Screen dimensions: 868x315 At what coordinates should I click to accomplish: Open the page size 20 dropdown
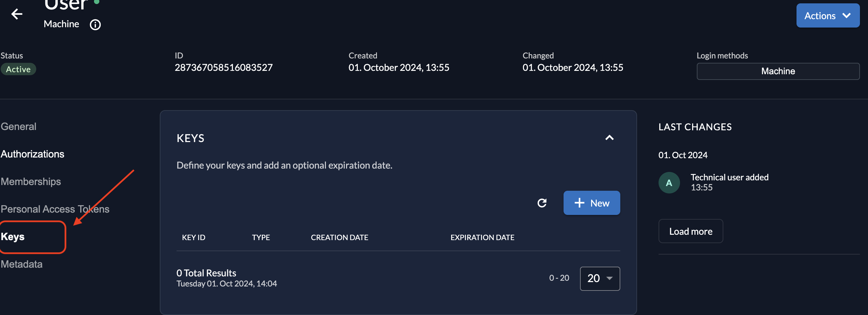(600, 279)
